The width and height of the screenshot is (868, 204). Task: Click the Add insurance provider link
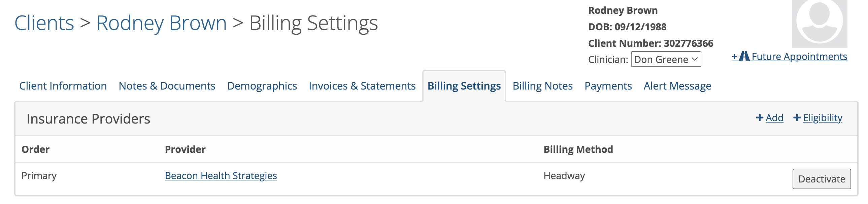coord(774,117)
